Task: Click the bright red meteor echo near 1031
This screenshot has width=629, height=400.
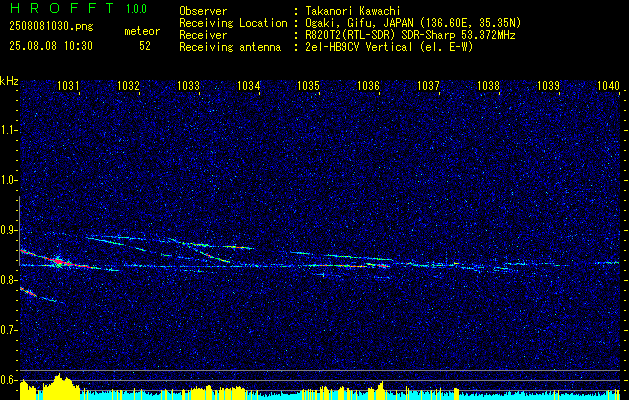Action: 59,262
